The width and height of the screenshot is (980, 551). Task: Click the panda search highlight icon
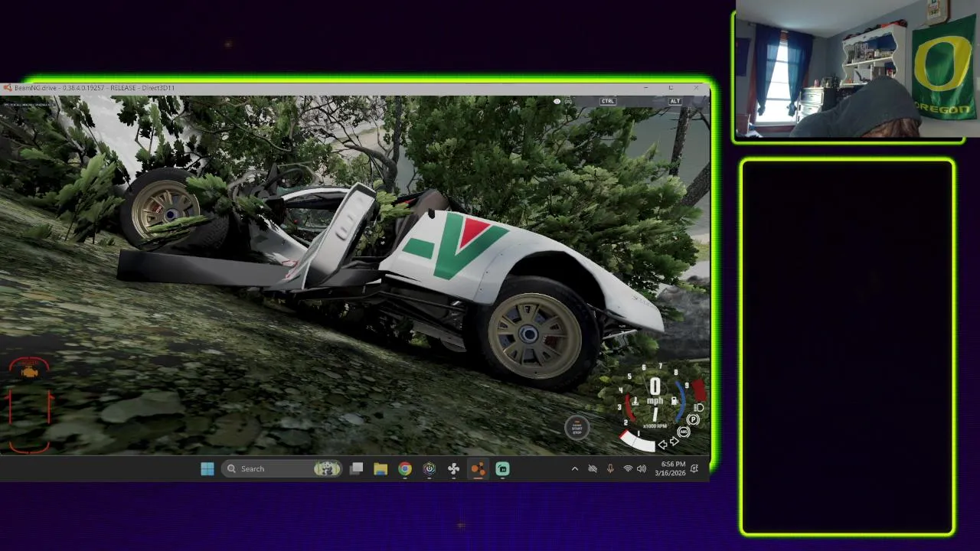(x=327, y=468)
